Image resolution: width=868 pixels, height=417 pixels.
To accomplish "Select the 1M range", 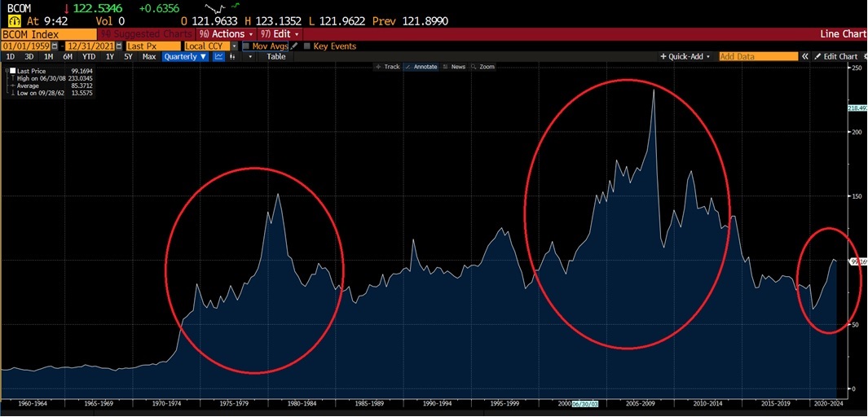I will pos(49,56).
